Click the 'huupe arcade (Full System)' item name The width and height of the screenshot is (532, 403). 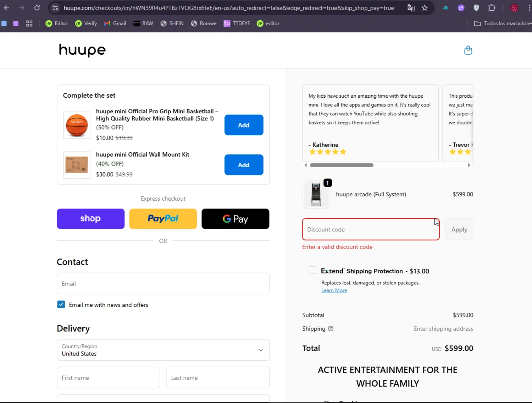point(371,194)
